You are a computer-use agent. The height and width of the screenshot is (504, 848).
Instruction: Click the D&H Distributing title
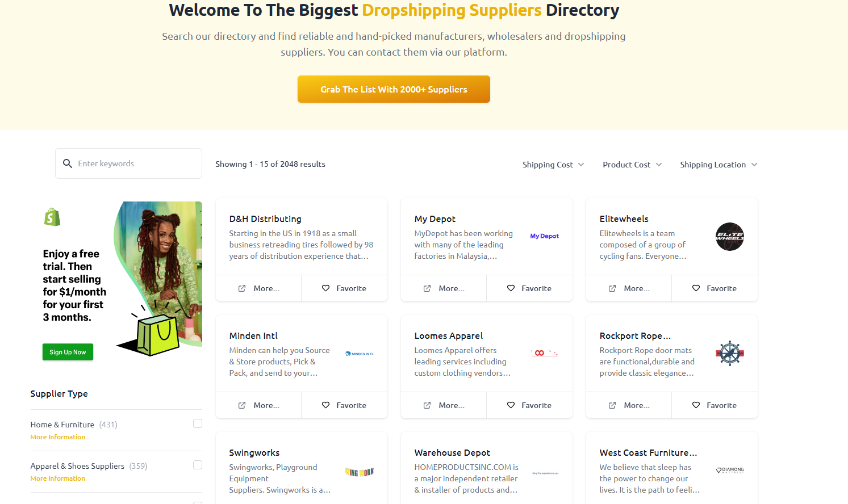(x=265, y=219)
